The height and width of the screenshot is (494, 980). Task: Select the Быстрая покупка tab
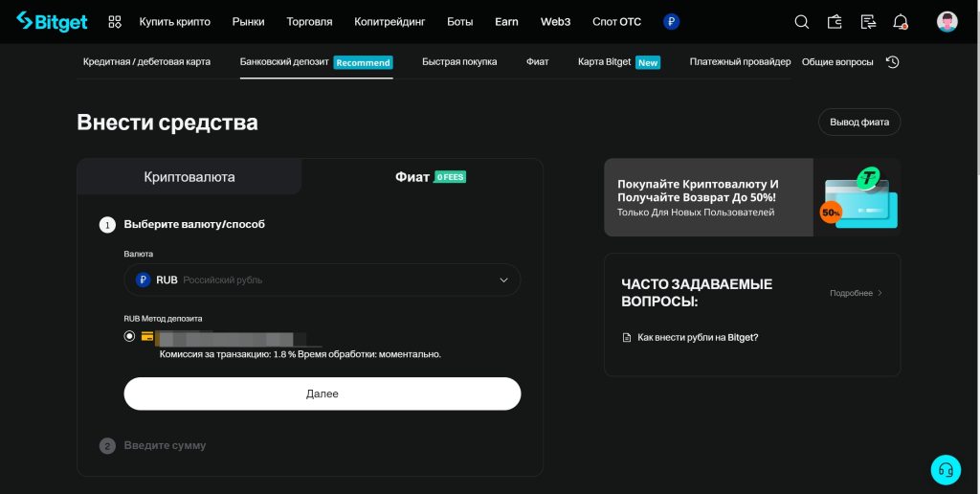coord(459,62)
